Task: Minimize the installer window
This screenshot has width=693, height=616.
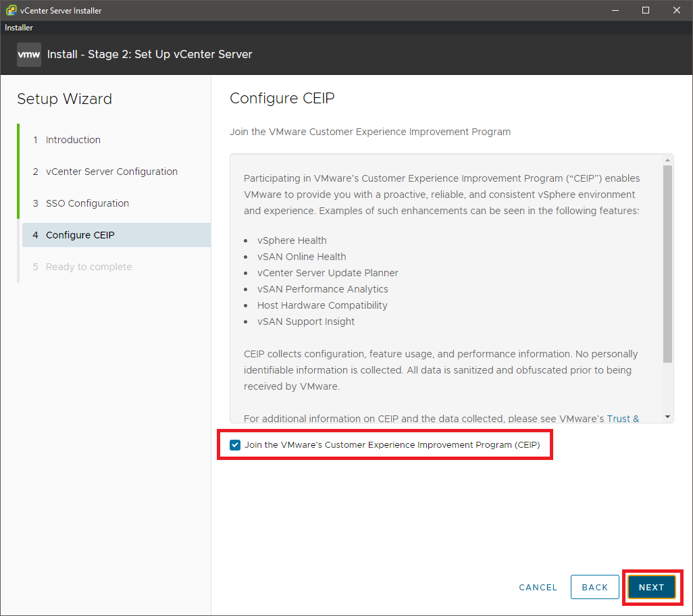Action: 615,10
